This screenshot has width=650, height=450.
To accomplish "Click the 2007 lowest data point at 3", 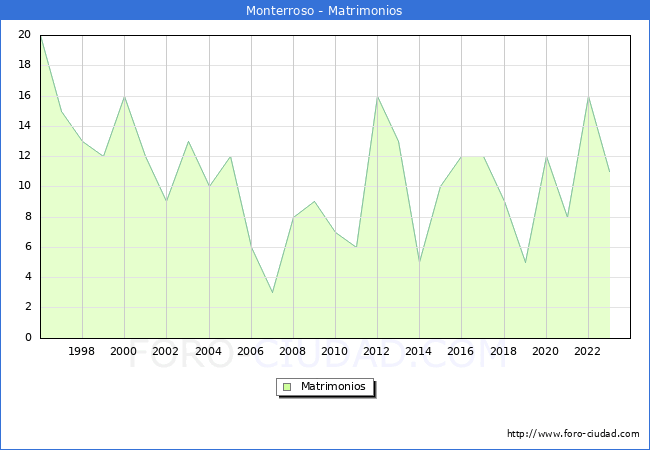I will 272,293.
